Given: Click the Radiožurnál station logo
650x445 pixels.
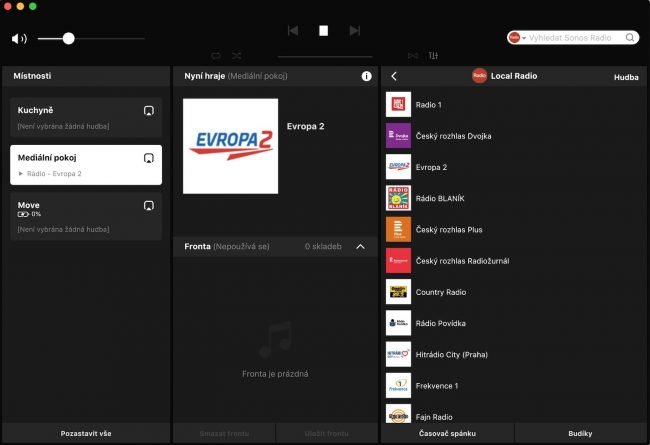Looking at the screenshot, I should 398,260.
